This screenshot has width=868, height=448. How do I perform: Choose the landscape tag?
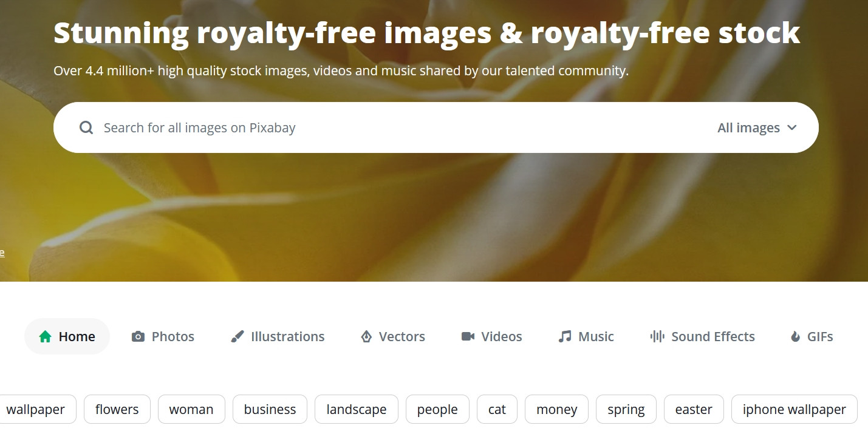[x=357, y=409]
